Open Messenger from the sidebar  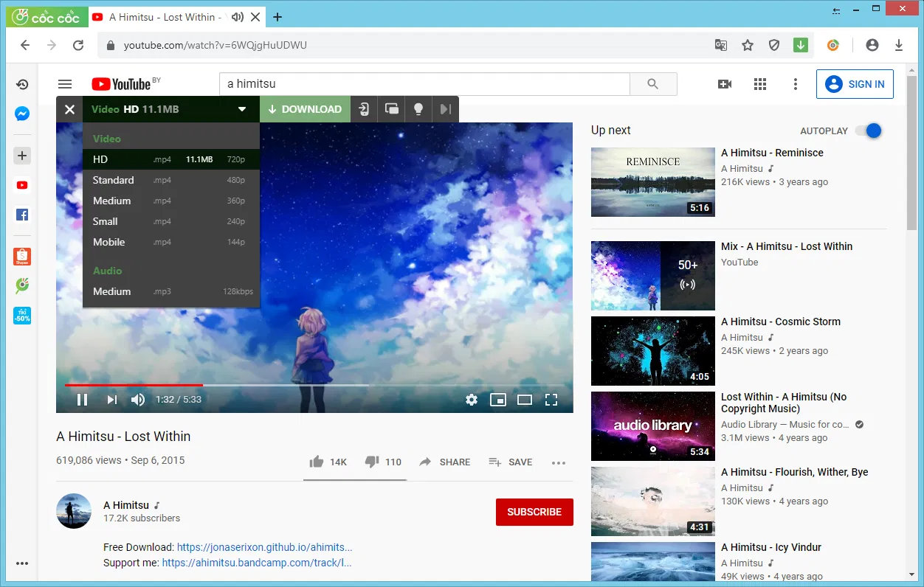pyautogui.click(x=22, y=114)
